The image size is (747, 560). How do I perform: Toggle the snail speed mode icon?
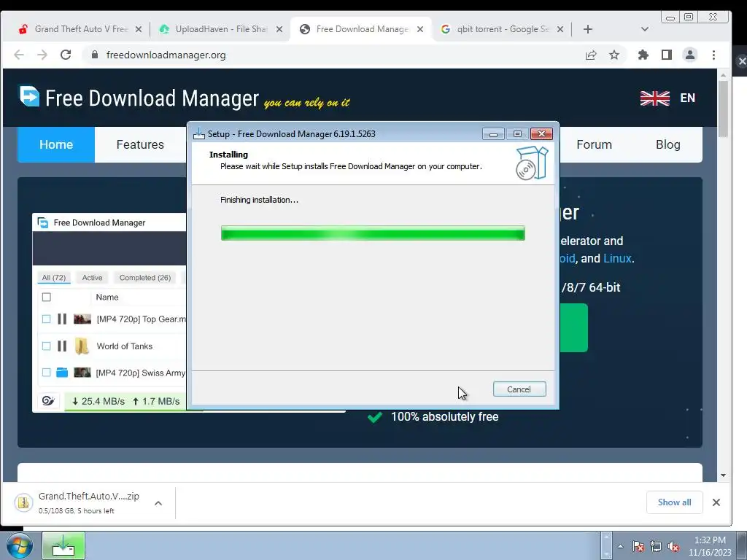[48, 401]
